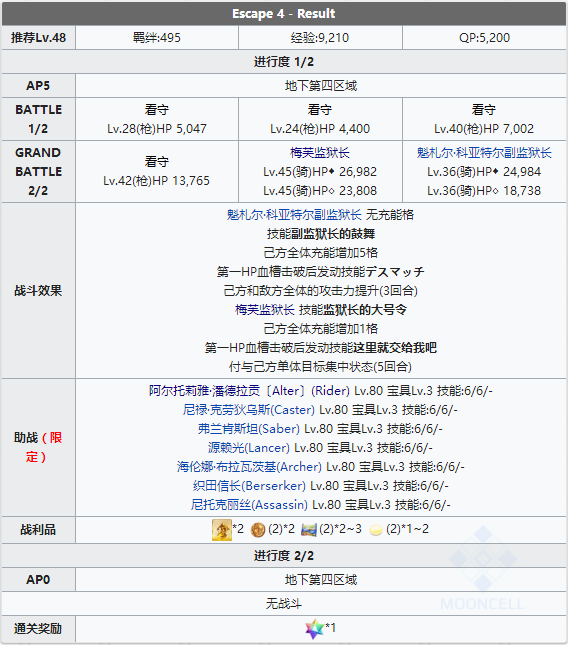The height and width of the screenshot is (645, 568).
Task: Click the GRAND BATTLE 2/2 label
Action: pyautogui.click(x=38, y=172)
